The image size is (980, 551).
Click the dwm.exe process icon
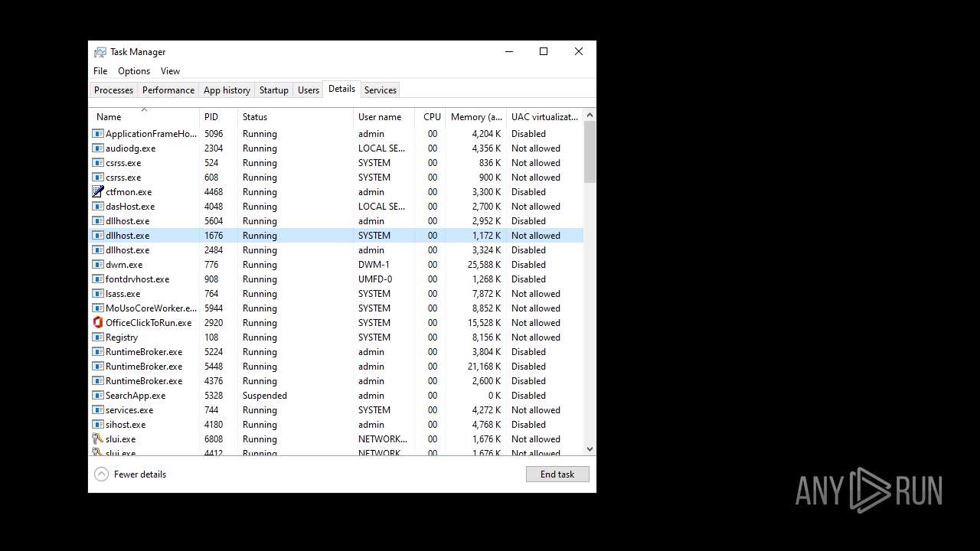pos(98,265)
